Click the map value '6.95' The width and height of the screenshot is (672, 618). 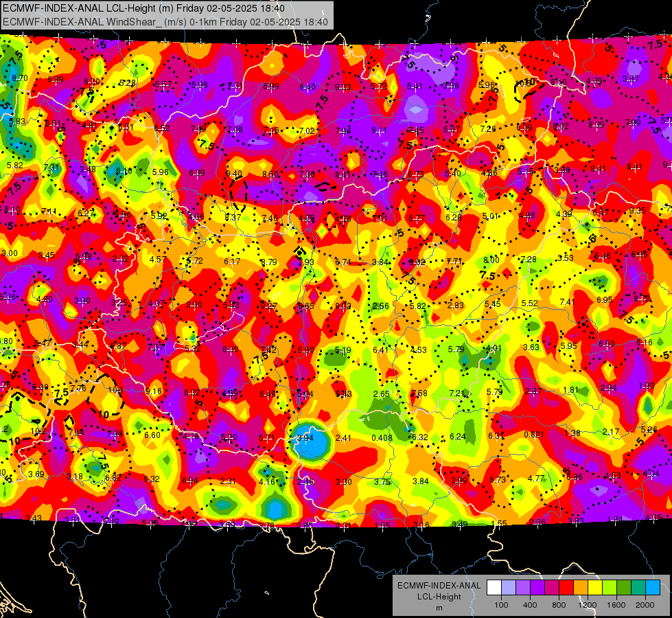[x=604, y=300]
